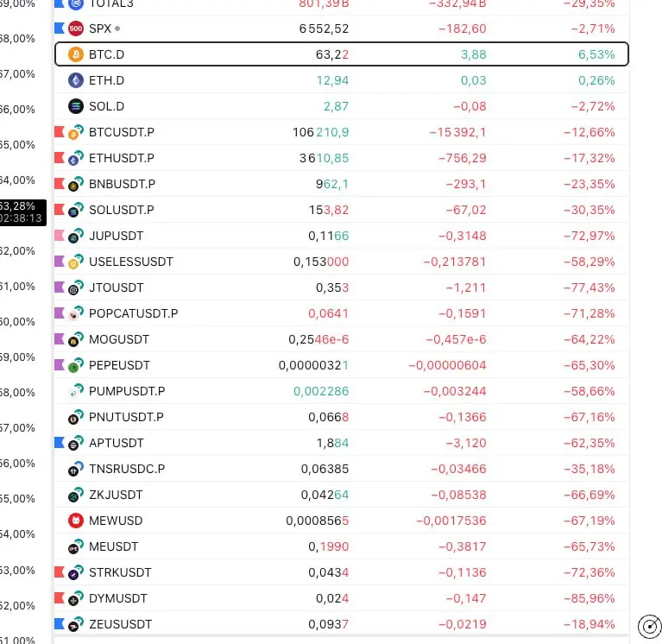Open the PUMPUSDT.P symbol
This screenshot has width=662, height=644.
point(127,391)
